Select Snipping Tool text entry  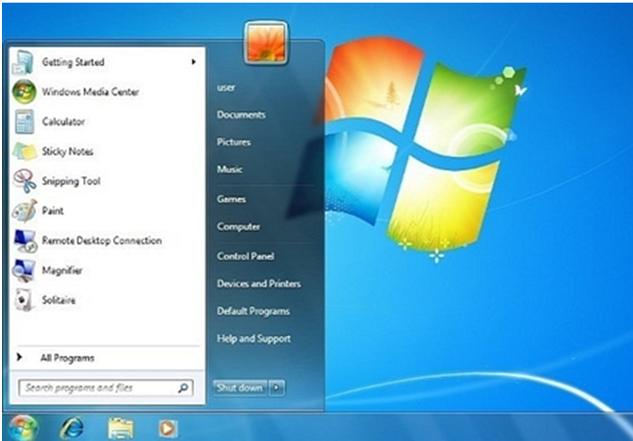(71, 181)
